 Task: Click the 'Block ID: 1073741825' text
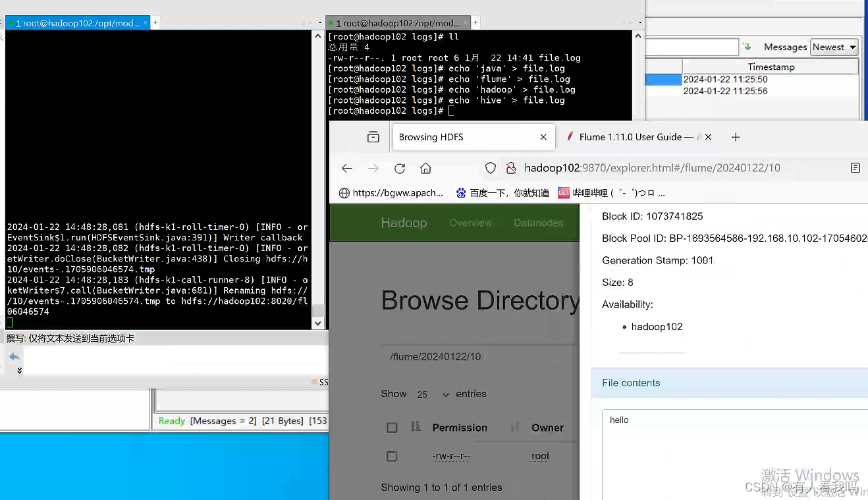click(x=652, y=216)
